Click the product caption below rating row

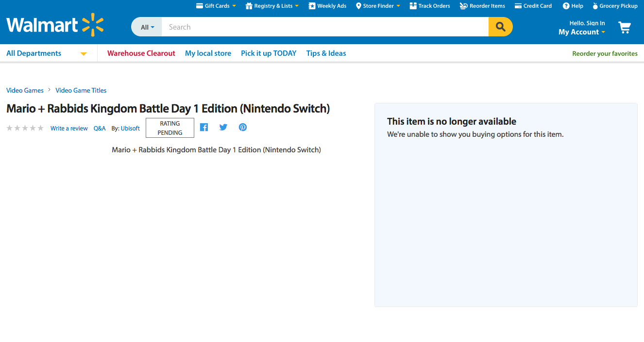217,150
